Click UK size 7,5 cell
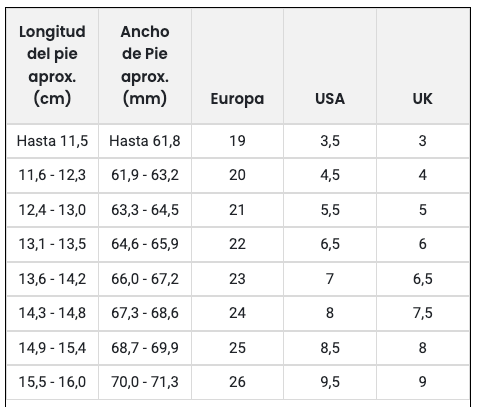Screen dimensions: 477x407 pyautogui.click(x=423, y=313)
